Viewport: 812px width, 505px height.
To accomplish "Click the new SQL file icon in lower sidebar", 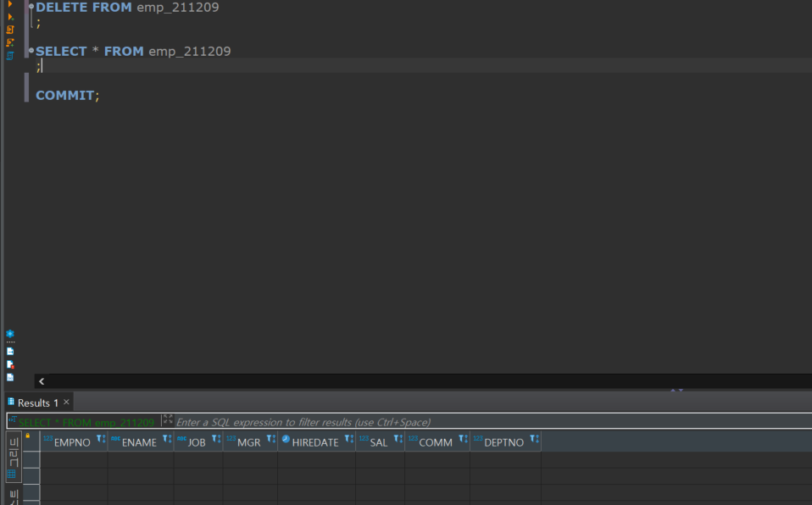I will tap(9, 351).
